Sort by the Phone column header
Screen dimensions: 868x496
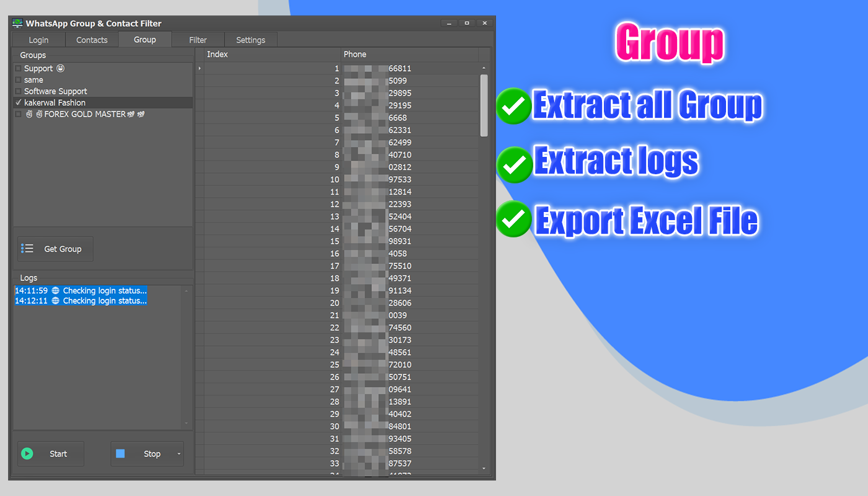(x=409, y=55)
